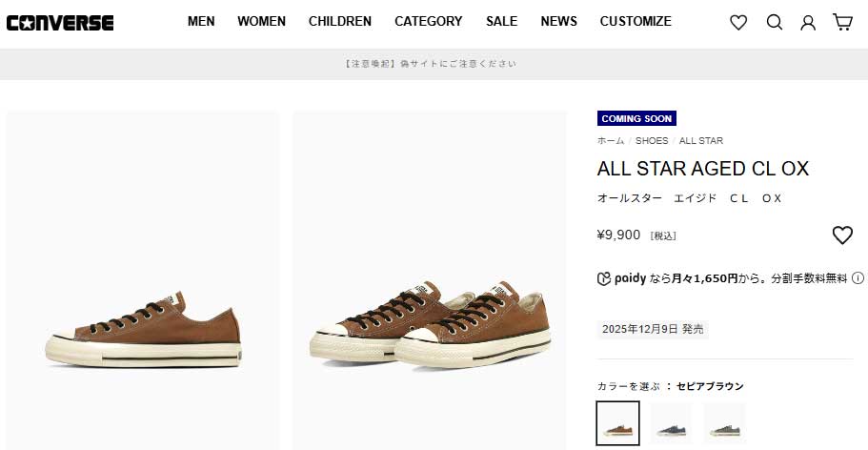Open the account user icon
868x450 pixels.
coord(808,22)
